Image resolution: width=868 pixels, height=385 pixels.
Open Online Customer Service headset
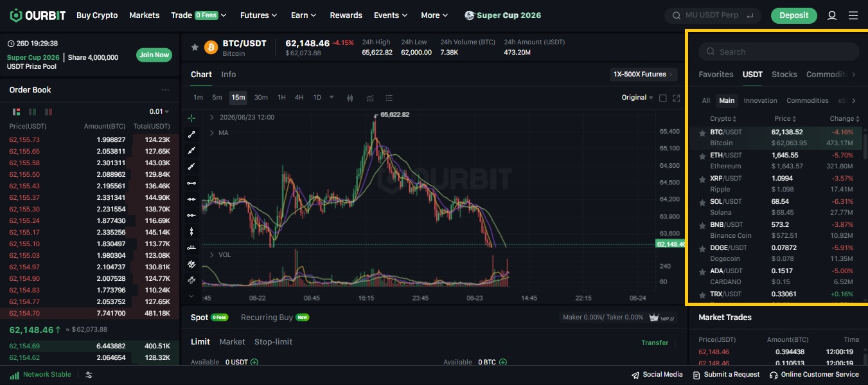[x=774, y=375]
